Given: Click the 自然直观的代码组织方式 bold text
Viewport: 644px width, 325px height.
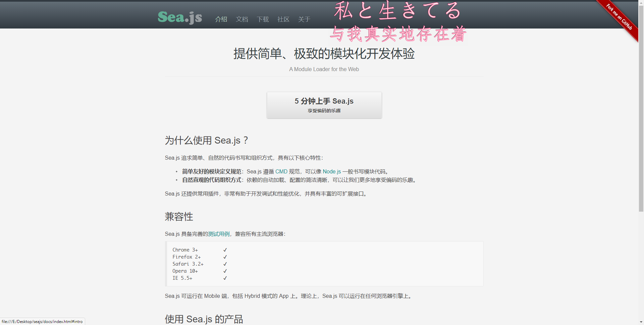Looking at the screenshot, I should tap(212, 180).
